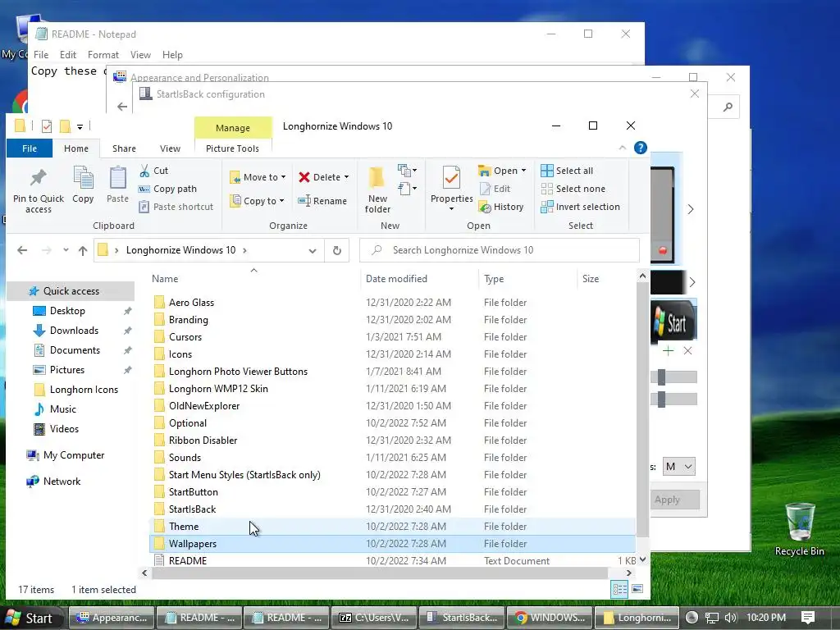The width and height of the screenshot is (840, 630).
Task: Click the green plus icon in StartIsBack window
Action: coord(668,351)
